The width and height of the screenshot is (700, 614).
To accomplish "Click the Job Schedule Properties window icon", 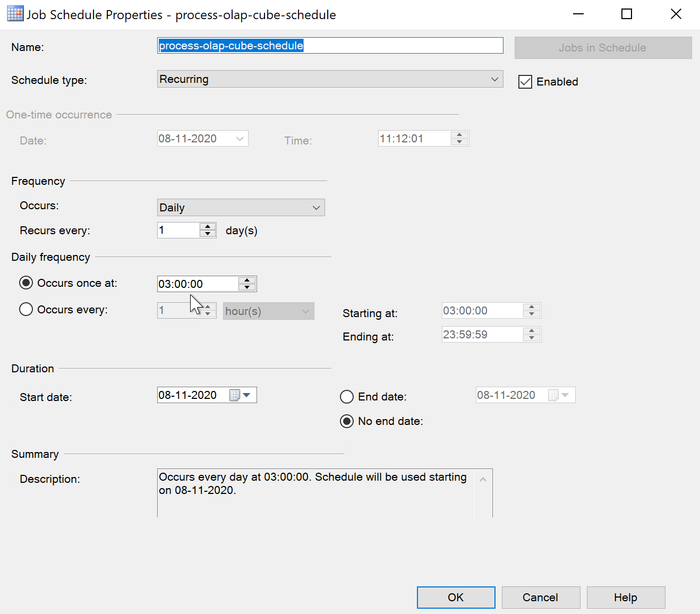I will point(15,14).
